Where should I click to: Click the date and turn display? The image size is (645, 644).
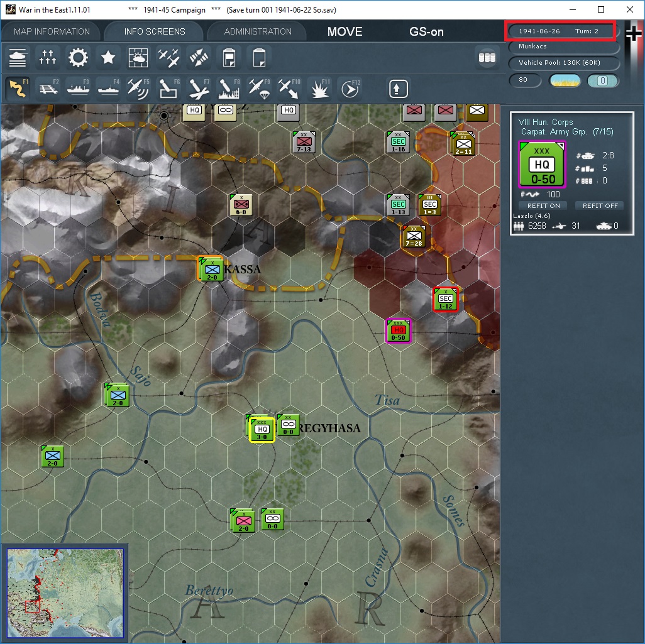560,31
